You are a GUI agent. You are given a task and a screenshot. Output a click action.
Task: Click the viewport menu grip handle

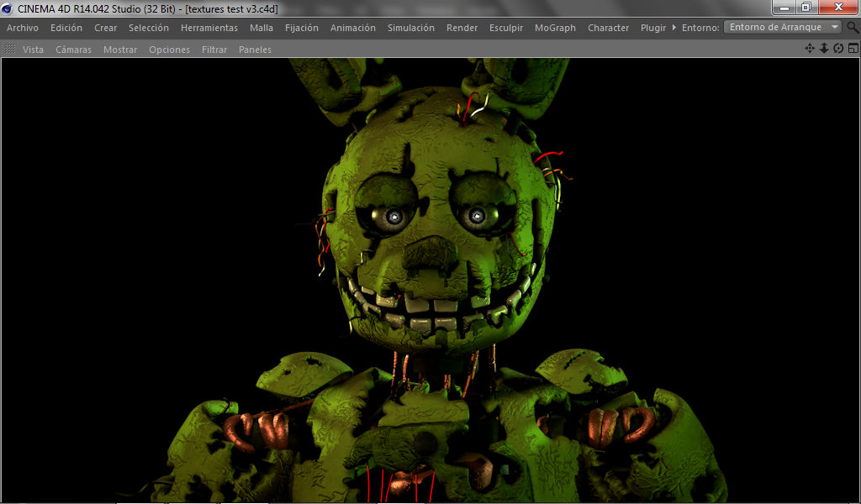pyautogui.click(x=10, y=49)
